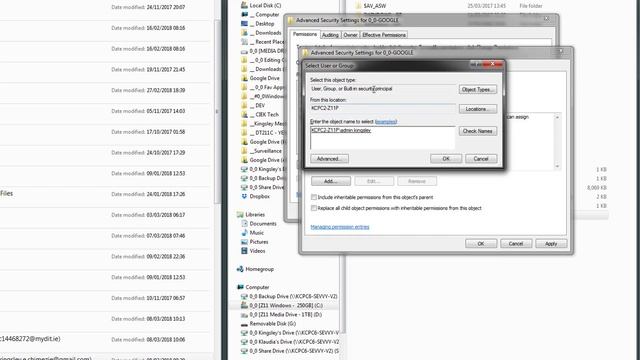Switch to the Effective Permissions tab

tap(384, 35)
